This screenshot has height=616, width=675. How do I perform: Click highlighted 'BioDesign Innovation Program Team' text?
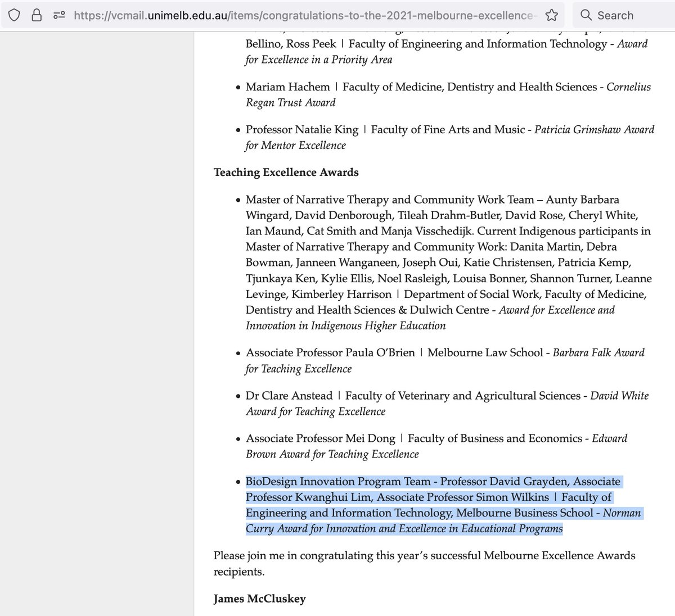pos(338,482)
